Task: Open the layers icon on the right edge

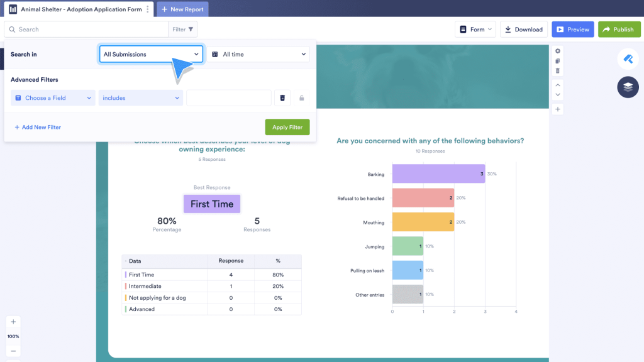Action: click(x=628, y=87)
